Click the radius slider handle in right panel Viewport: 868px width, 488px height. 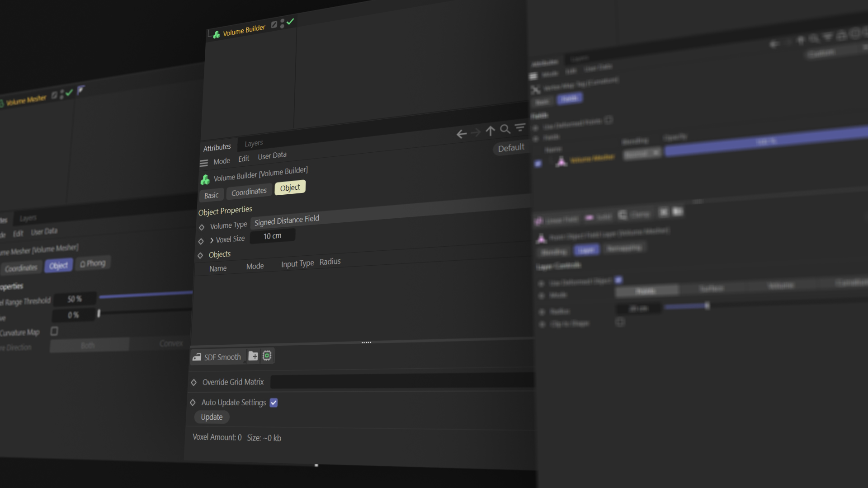[x=707, y=306]
